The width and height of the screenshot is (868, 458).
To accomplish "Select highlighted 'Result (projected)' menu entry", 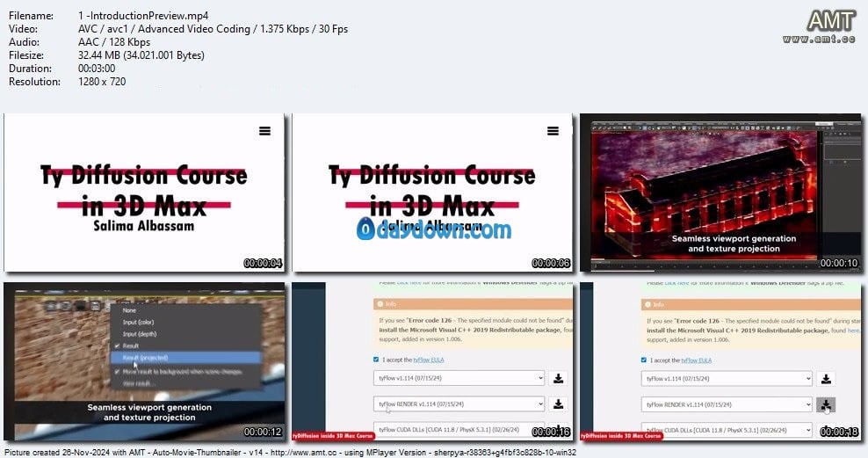I will (x=185, y=358).
